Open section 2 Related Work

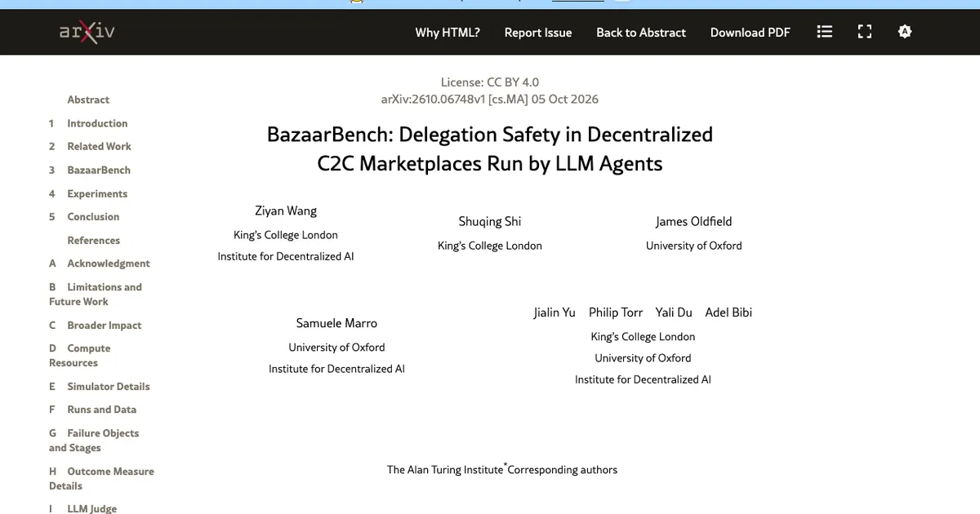[90, 146]
